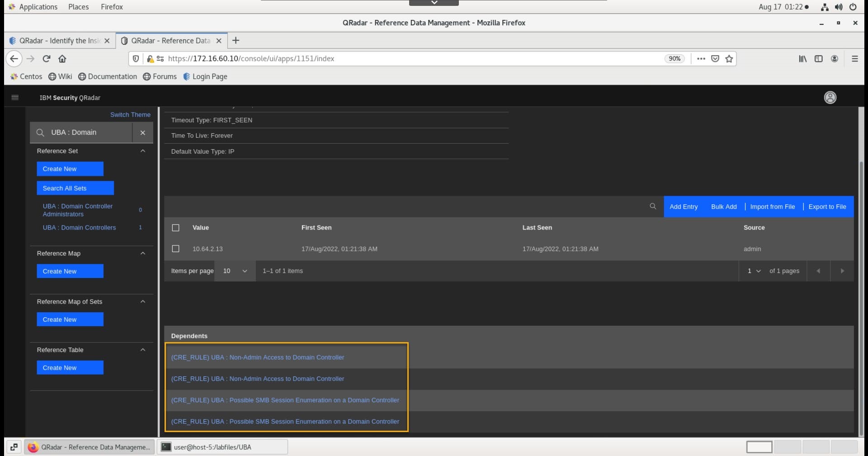Go to previous page arrow in pagination
Viewport: 868px width, 456px height.
[818, 271]
